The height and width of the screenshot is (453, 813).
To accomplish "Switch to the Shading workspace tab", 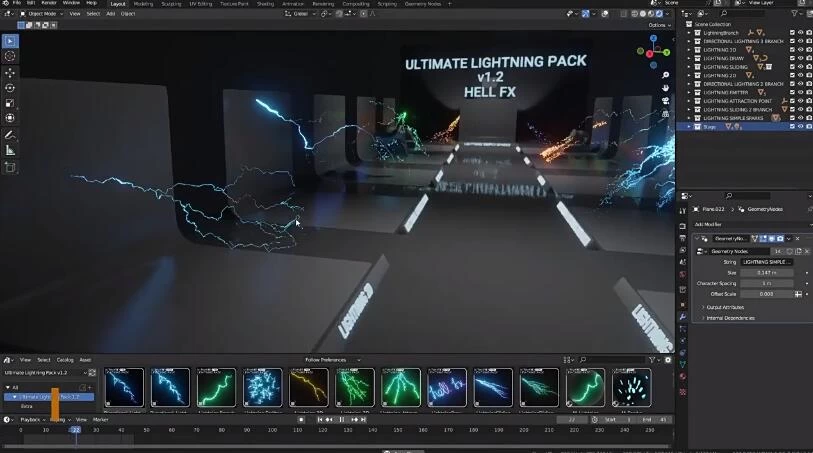I will tap(265, 4).
